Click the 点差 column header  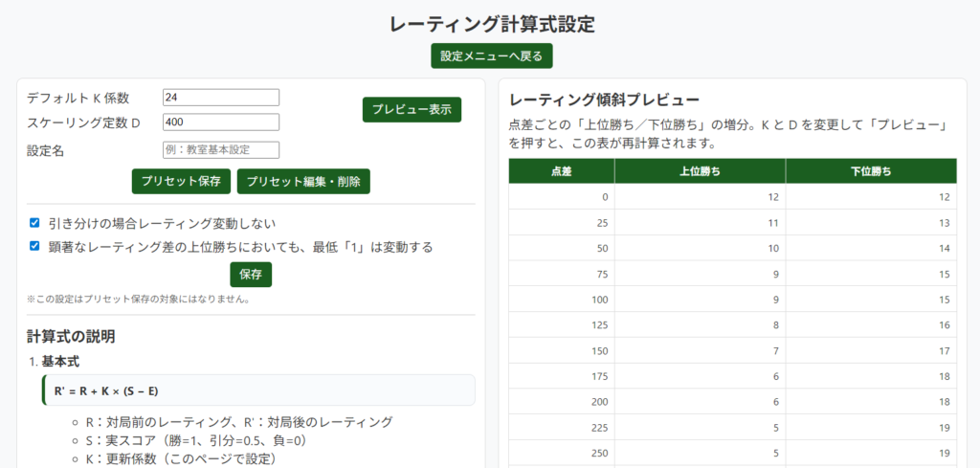[562, 171]
